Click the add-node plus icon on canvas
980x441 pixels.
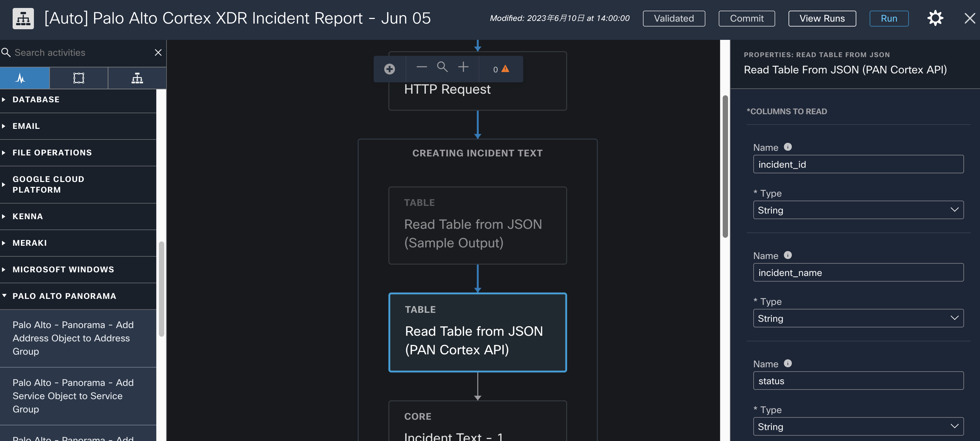click(x=389, y=69)
